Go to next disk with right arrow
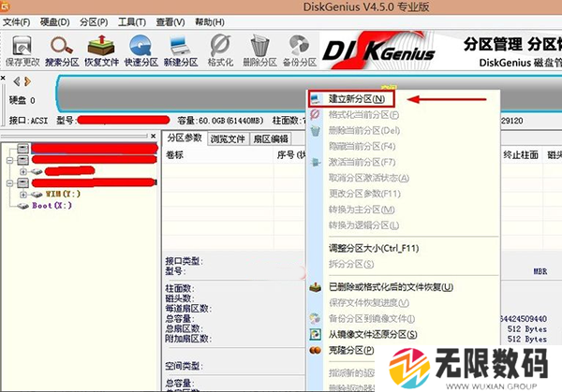The width and height of the screenshot is (562, 392). point(27,81)
